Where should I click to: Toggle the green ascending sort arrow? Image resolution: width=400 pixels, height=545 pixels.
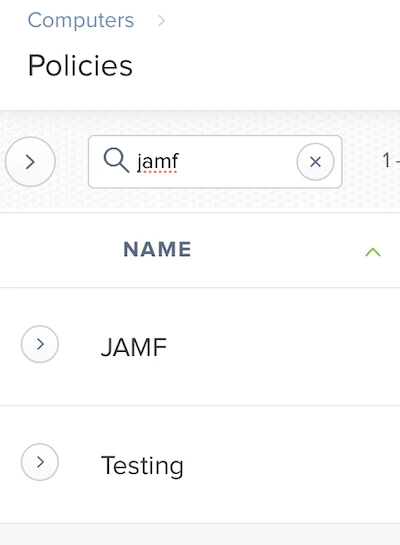373,252
